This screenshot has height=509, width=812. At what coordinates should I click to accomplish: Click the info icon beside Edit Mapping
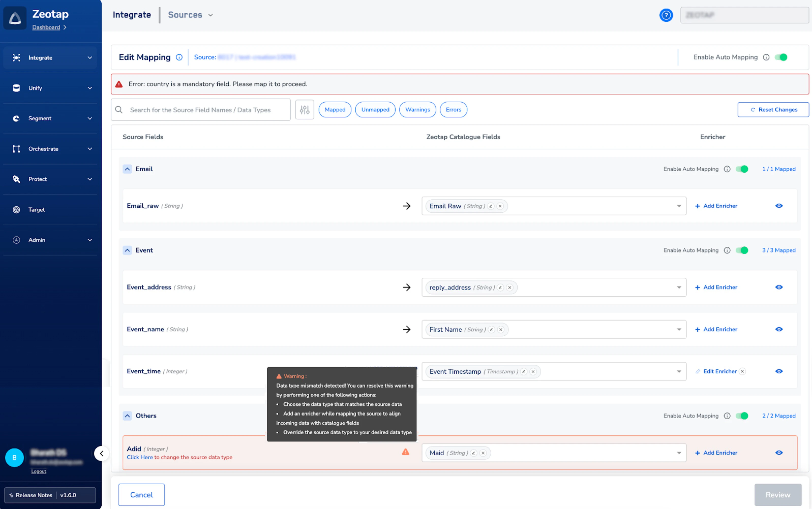(179, 57)
